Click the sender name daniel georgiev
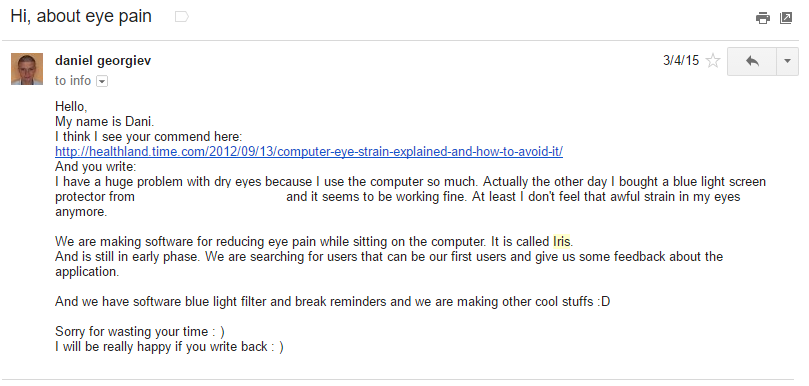 tap(103, 61)
